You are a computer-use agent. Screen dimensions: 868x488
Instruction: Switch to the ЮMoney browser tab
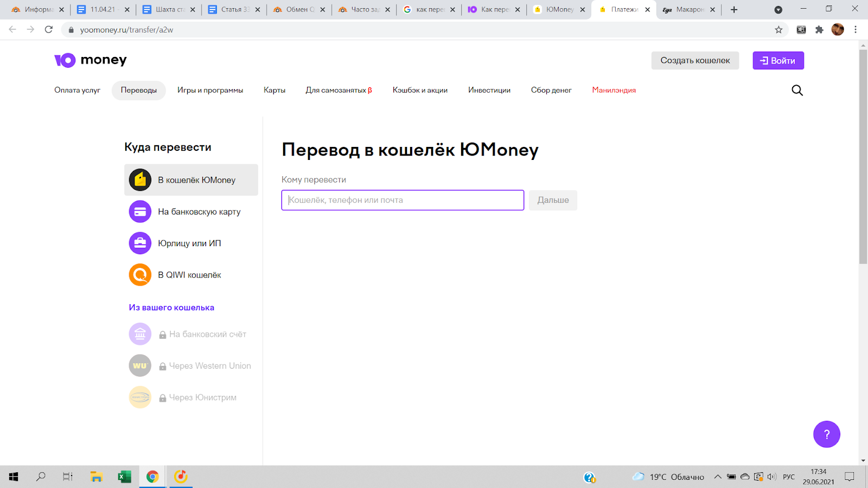pyautogui.click(x=559, y=10)
